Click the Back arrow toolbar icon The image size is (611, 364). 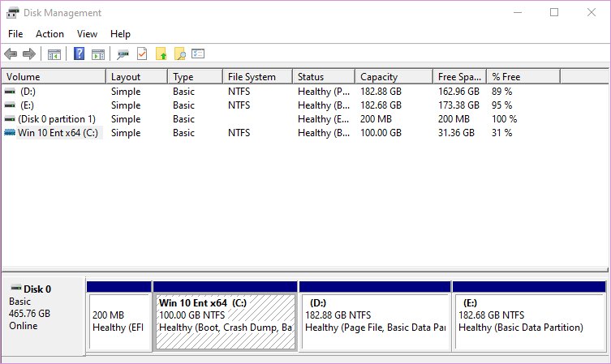pos(11,54)
